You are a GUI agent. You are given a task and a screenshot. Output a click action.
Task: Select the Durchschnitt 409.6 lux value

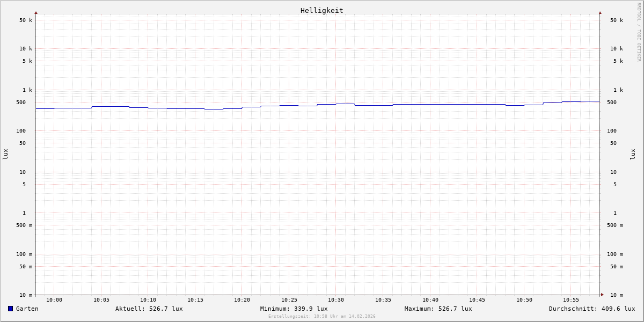591,309
